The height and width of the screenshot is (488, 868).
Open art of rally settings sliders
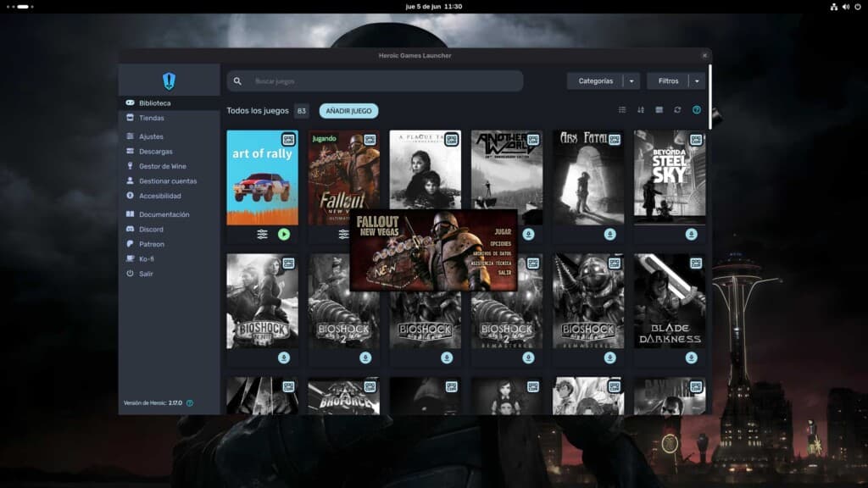click(x=263, y=234)
